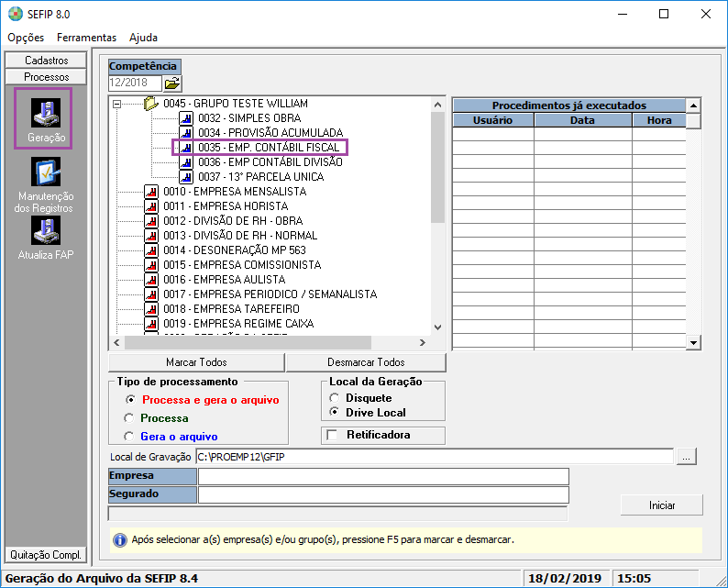Select tree row 0014 - DESONERAÇÃO MP 563
This screenshot has height=588, width=728.
click(235, 250)
